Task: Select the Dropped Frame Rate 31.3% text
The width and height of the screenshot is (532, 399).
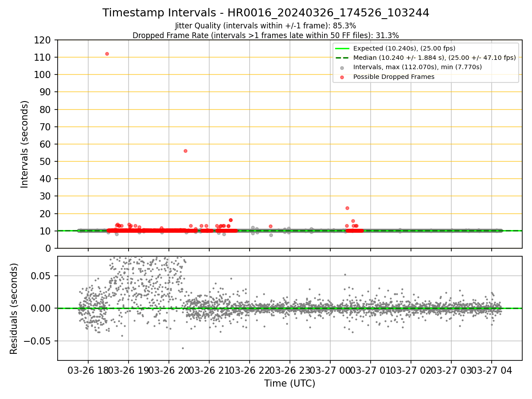Action: click(266, 35)
